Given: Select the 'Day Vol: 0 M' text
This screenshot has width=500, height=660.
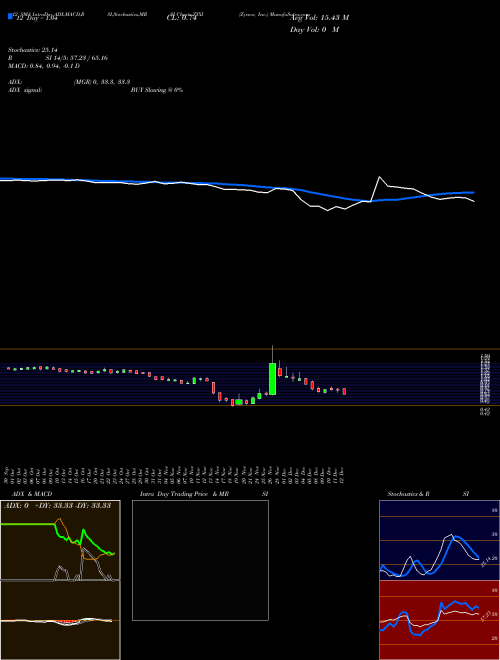Looking at the screenshot, I should tap(314, 30).
